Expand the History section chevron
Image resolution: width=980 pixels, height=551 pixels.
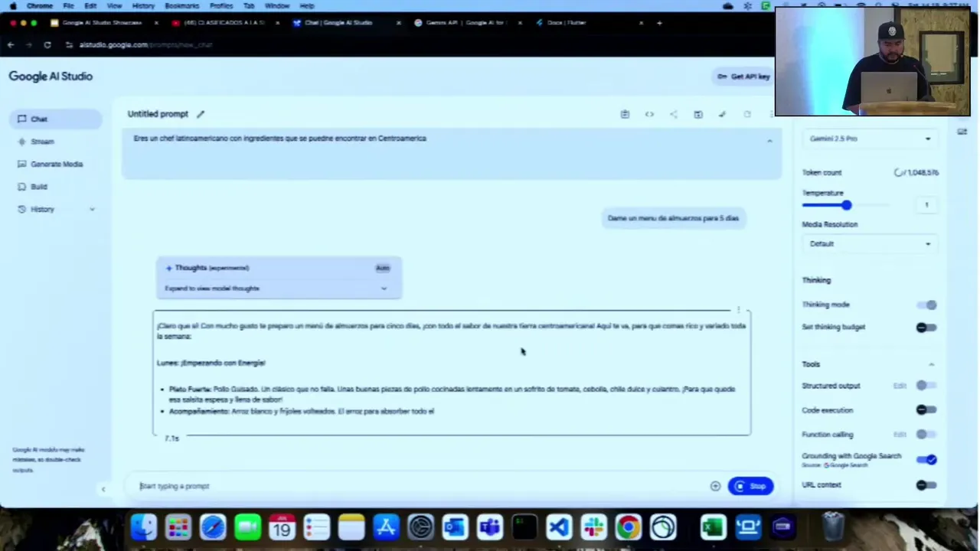[92, 210]
